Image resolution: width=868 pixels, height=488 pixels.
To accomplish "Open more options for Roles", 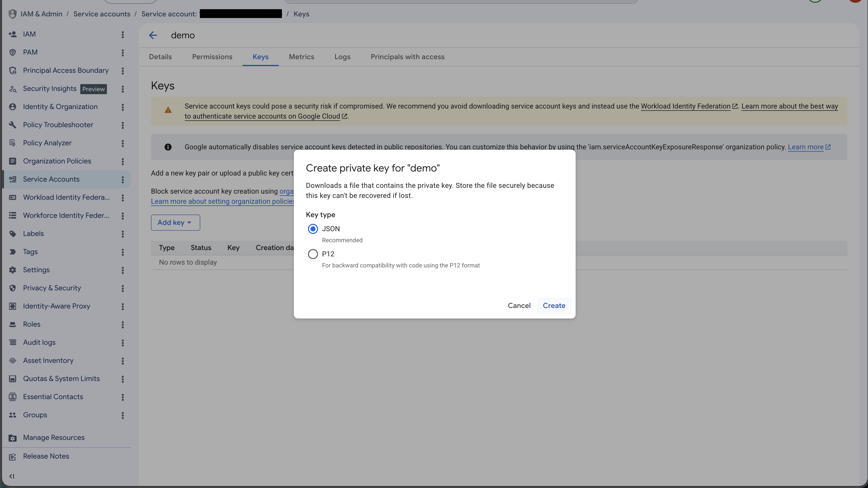I will point(123,325).
